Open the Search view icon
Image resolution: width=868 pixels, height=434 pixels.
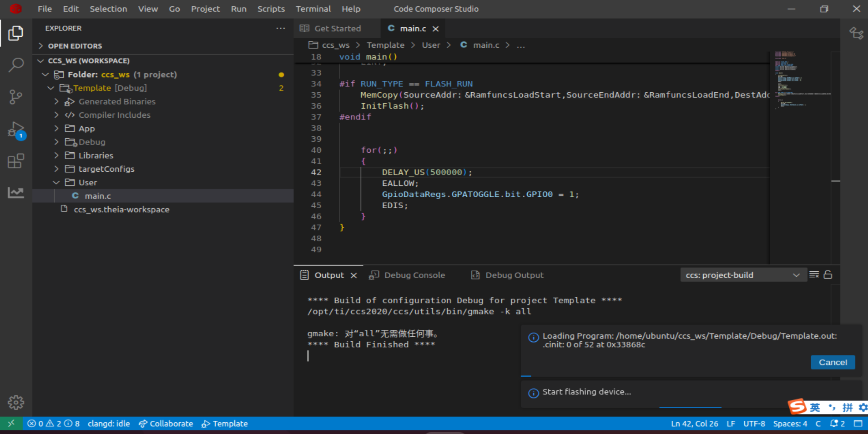click(16, 65)
